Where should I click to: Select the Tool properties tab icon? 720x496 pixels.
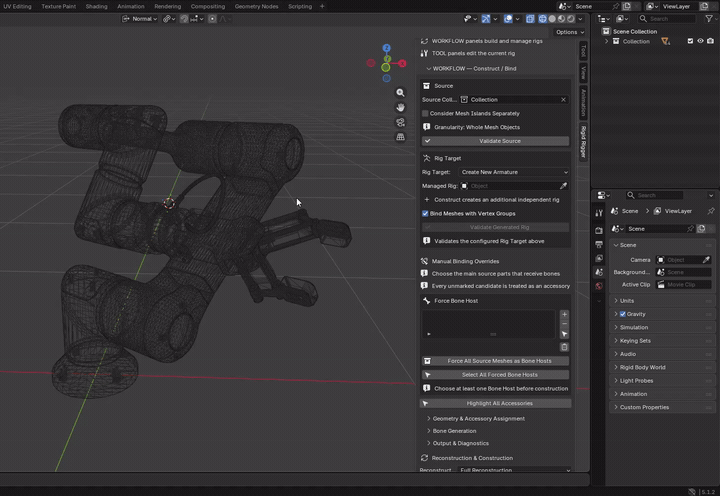[599, 213]
